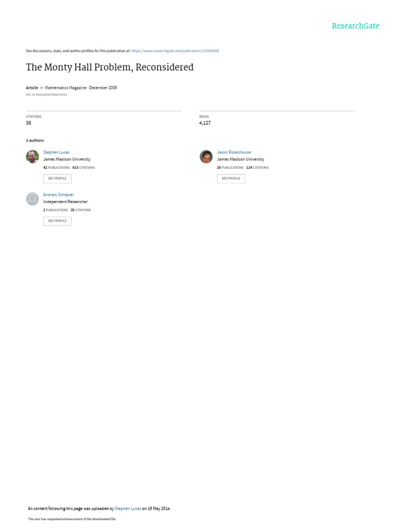The height and width of the screenshot is (532, 399).
Task: Click Stephen Lucas profile photo
Action: [x=33, y=156]
